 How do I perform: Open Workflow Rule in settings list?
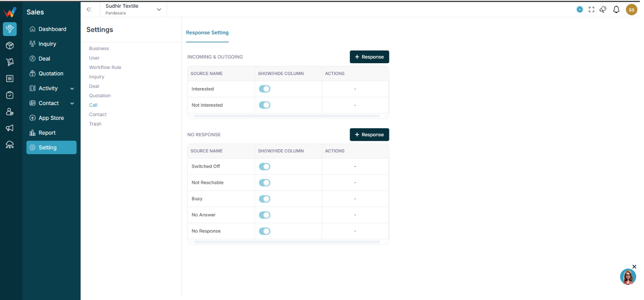[105, 67]
